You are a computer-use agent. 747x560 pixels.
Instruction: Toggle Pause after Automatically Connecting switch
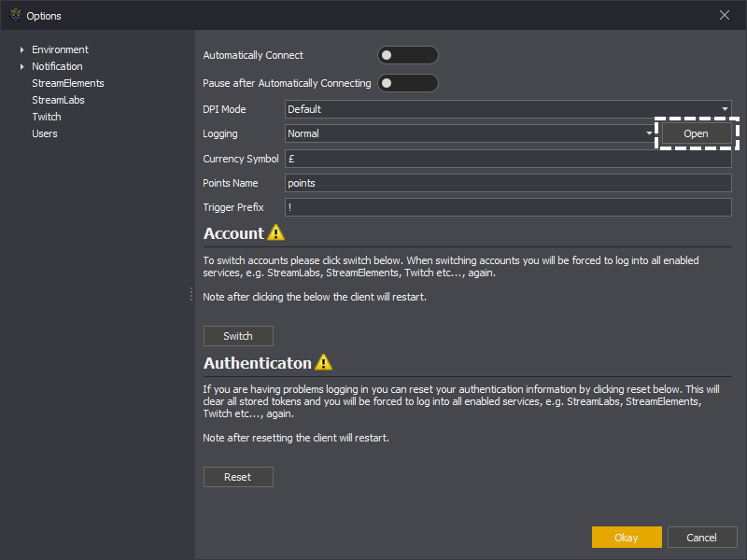[x=408, y=83]
